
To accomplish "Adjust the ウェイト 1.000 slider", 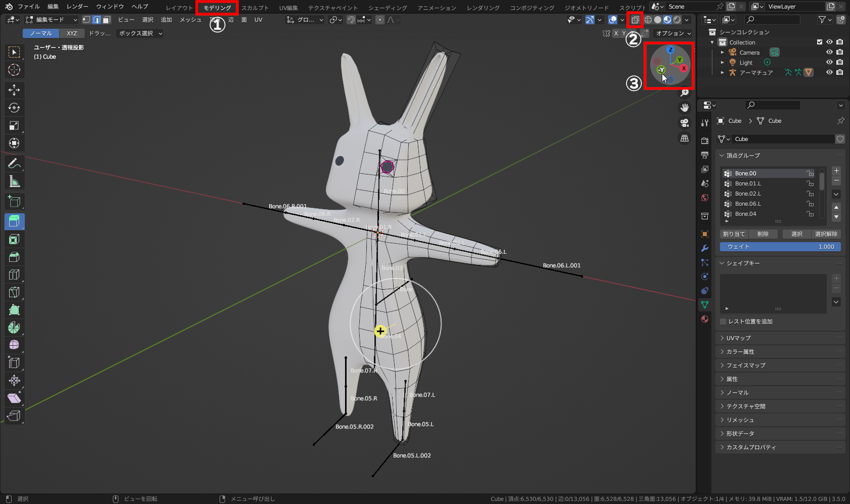I will click(x=780, y=247).
